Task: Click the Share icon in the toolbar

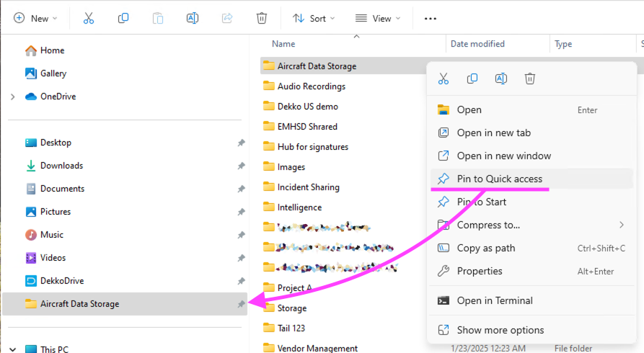Action: (x=227, y=19)
